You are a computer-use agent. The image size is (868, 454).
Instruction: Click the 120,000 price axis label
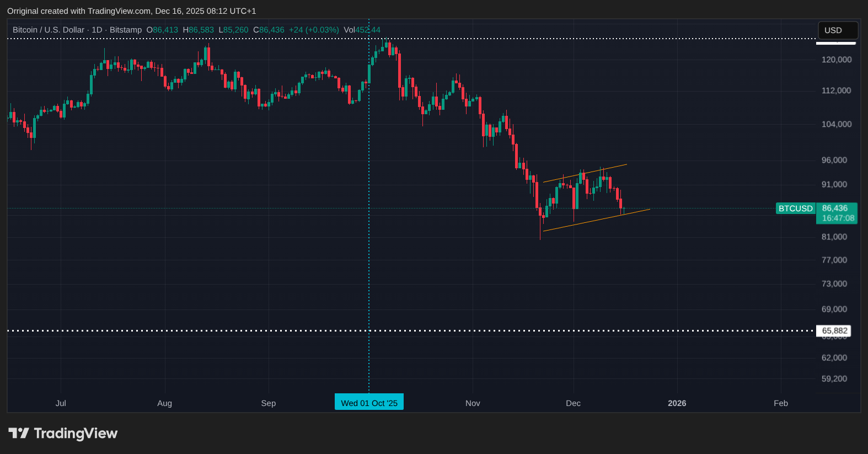(x=837, y=60)
